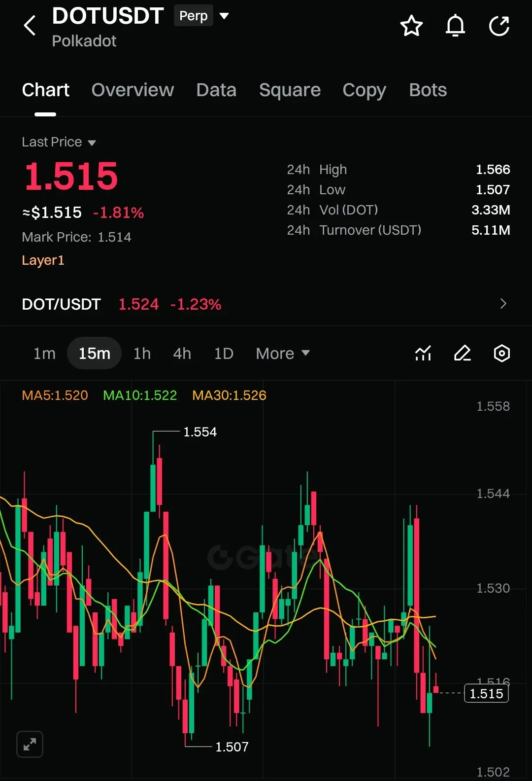The height and width of the screenshot is (781, 532).
Task: Open the Perp contract type dropdown
Action: (x=201, y=16)
